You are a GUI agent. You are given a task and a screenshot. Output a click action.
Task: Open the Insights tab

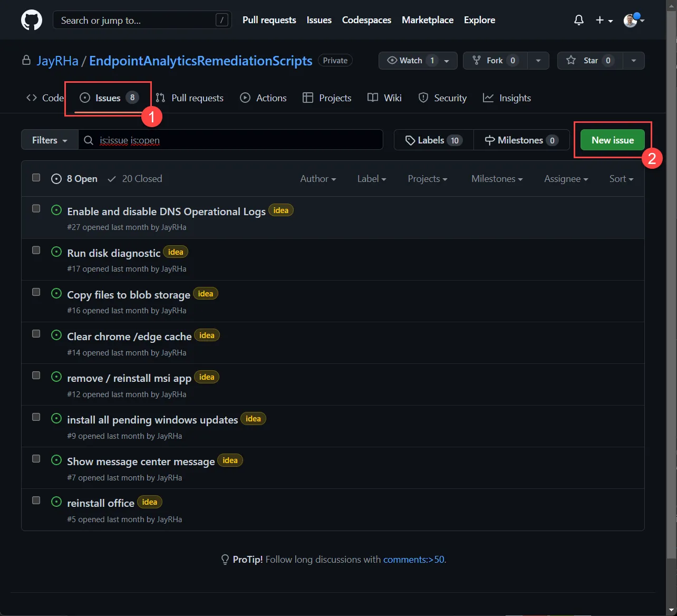[x=507, y=98]
